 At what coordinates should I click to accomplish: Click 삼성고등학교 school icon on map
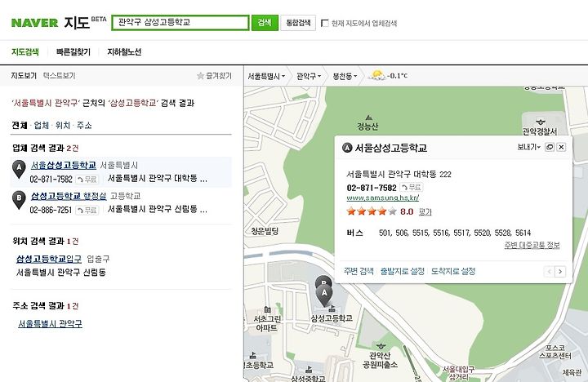point(332,309)
